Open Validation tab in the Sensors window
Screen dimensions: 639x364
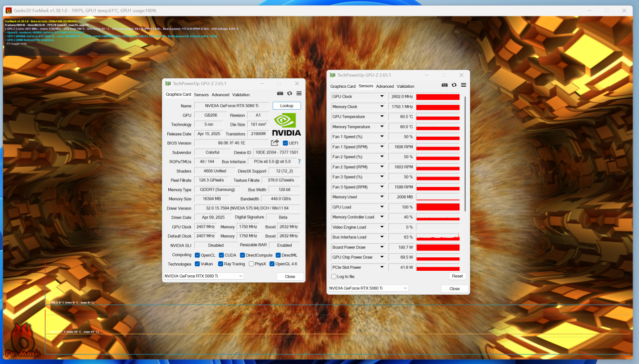coord(405,86)
